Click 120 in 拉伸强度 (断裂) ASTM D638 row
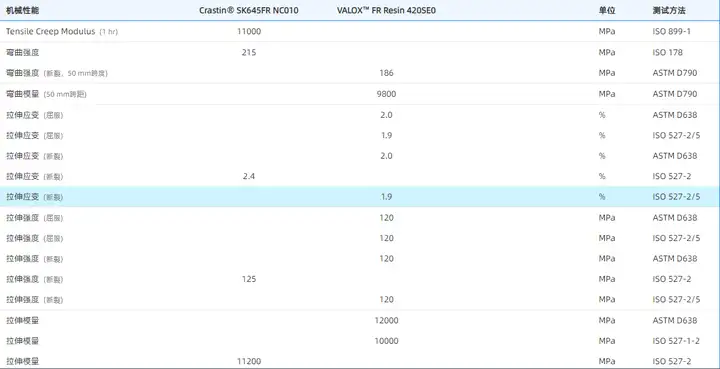 387,258
